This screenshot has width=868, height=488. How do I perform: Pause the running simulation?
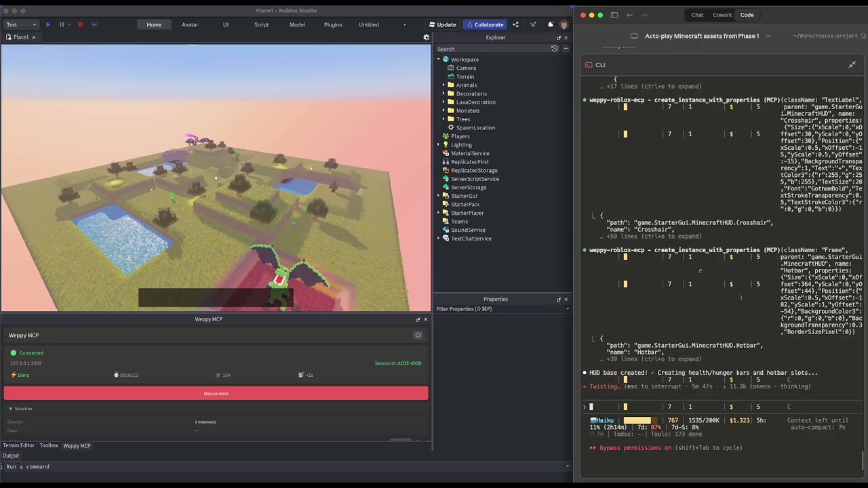click(62, 24)
